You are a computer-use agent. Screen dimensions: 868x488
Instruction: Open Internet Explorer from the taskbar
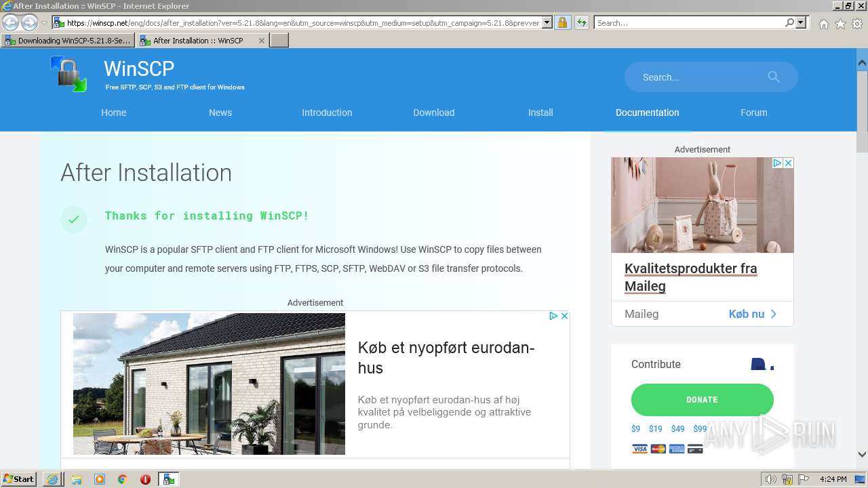(52, 479)
